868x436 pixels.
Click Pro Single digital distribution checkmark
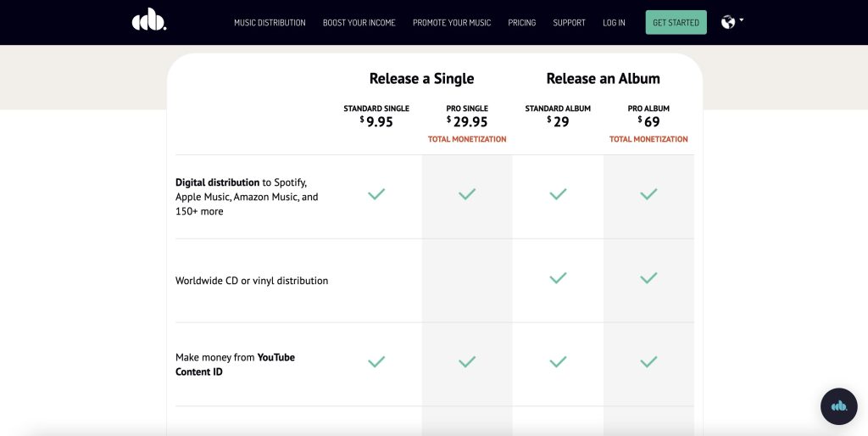[467, 194]
